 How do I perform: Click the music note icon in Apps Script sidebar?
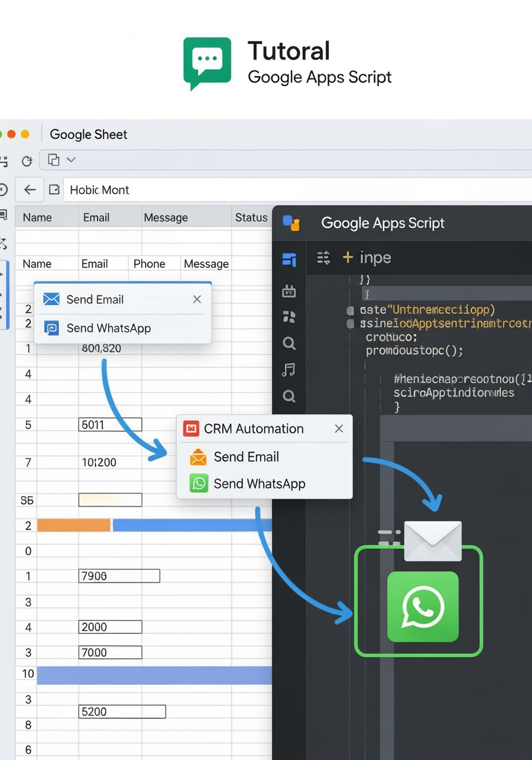point(289,370)
